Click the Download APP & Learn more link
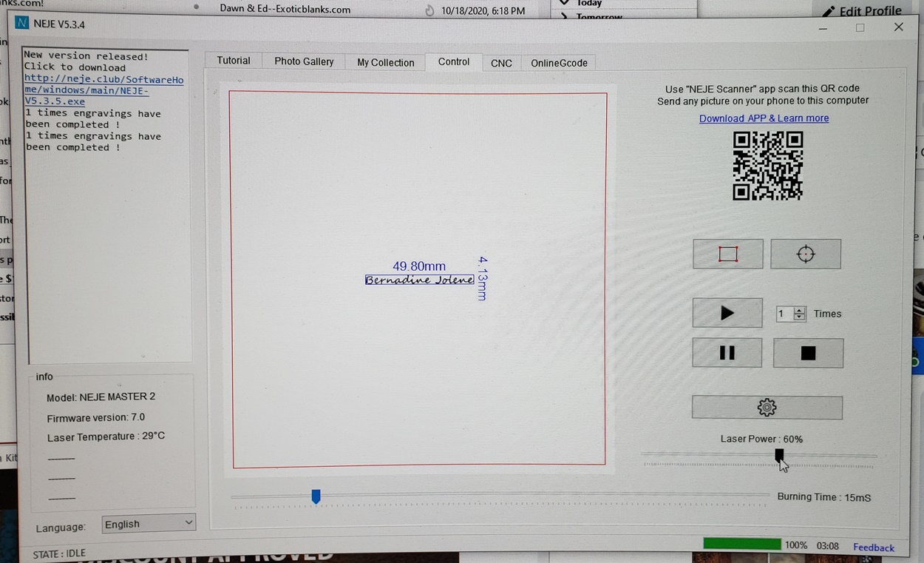The width and height of the screenshot is (924, 563). [x=764, y=118]
